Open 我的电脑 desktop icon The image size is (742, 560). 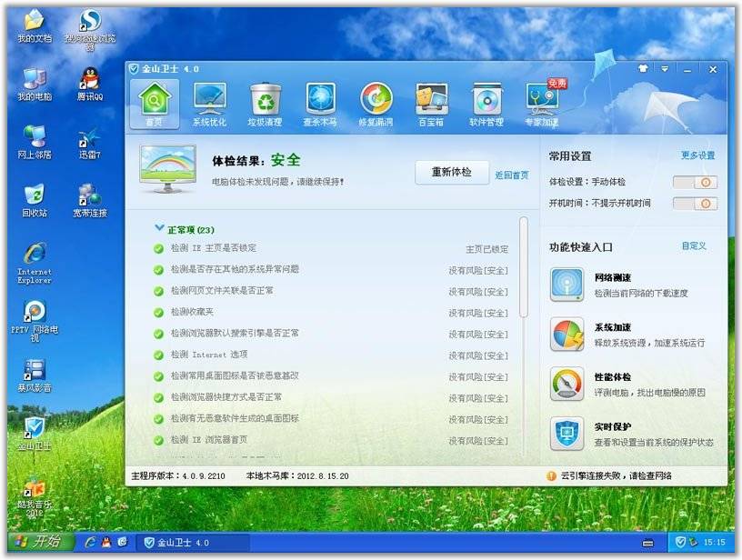tap(35, 85)
